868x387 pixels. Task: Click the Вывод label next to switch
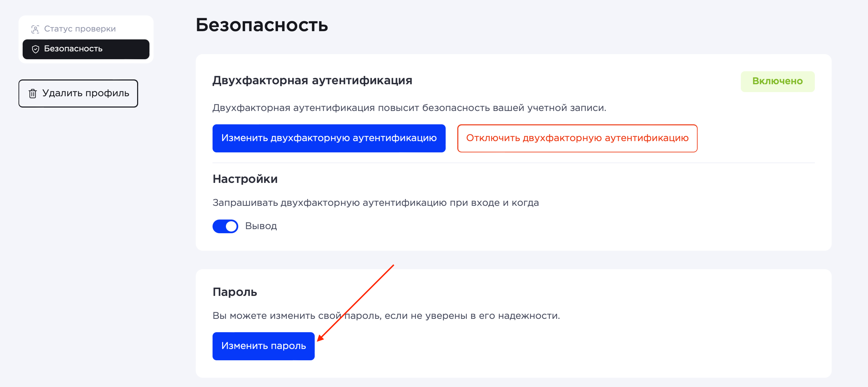coord(261,226)
